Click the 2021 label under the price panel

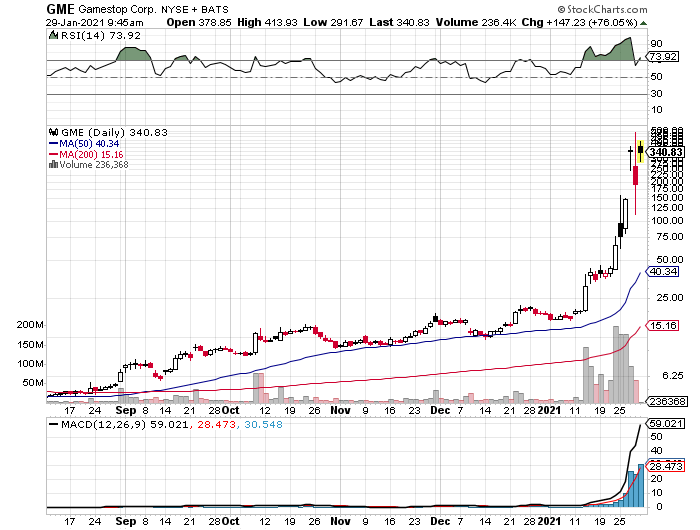[549, 410]
